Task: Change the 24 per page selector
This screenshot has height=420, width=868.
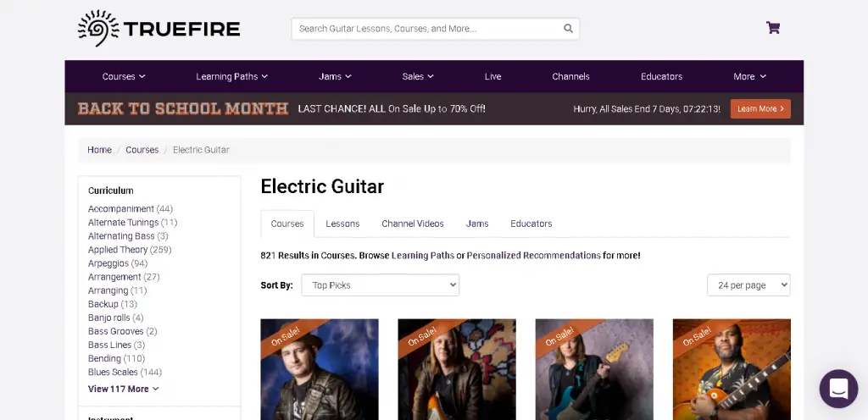Action: click(x=748, y=285)
